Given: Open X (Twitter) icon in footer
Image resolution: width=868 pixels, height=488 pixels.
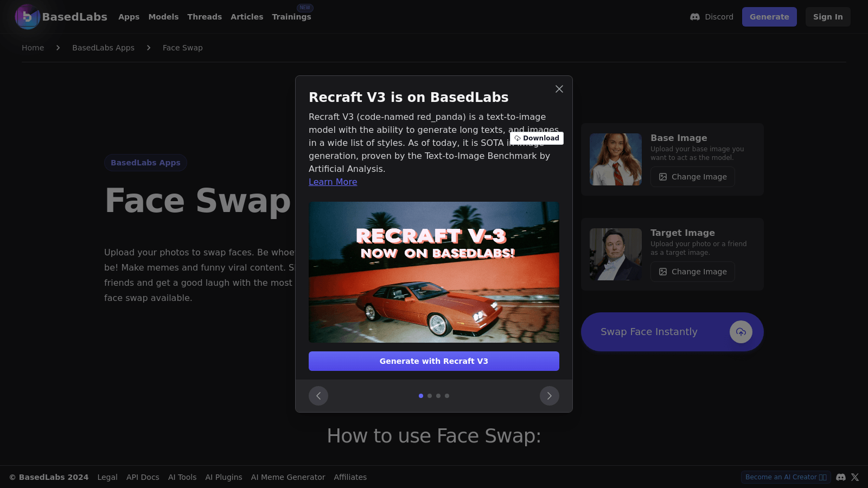Looking at the screenshot, I should (855, 477).
